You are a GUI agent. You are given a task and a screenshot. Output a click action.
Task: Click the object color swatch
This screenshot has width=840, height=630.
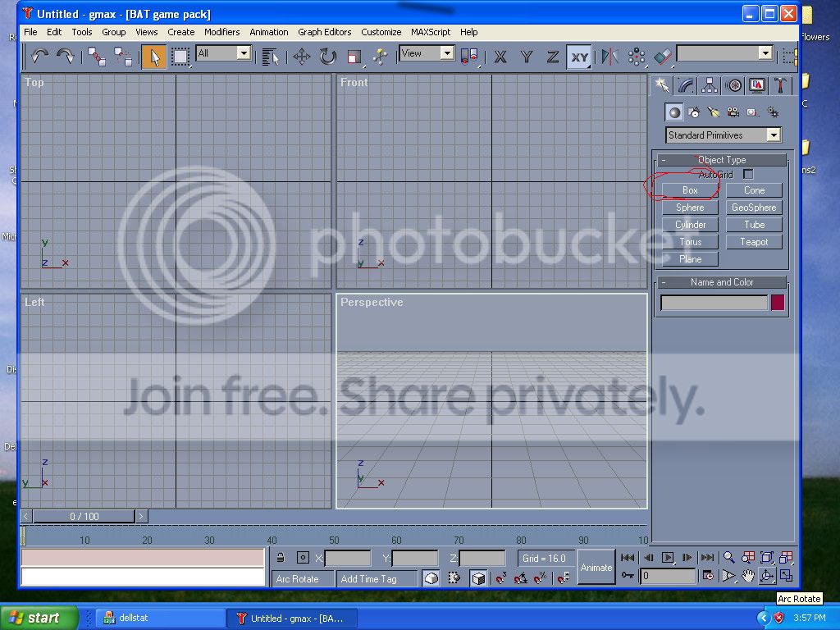(778, 303)
